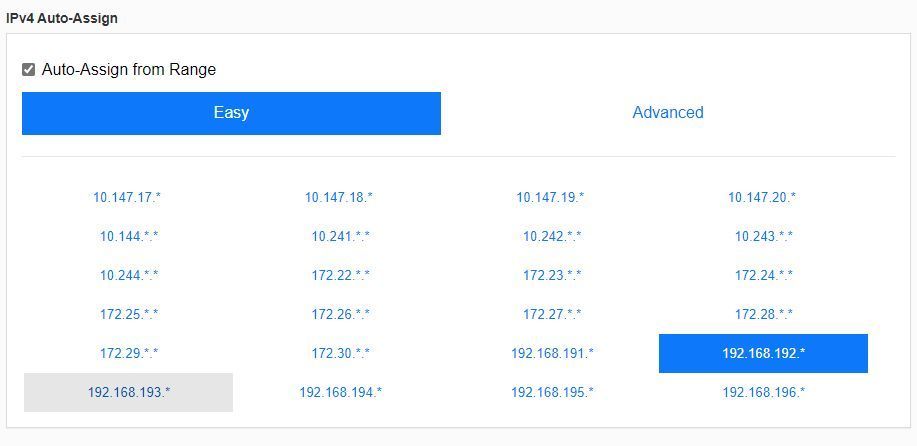Choose the 192.168.194.* range
Image resolution: width=917 pixels, height=446 pixels.
tap(340, 392)
